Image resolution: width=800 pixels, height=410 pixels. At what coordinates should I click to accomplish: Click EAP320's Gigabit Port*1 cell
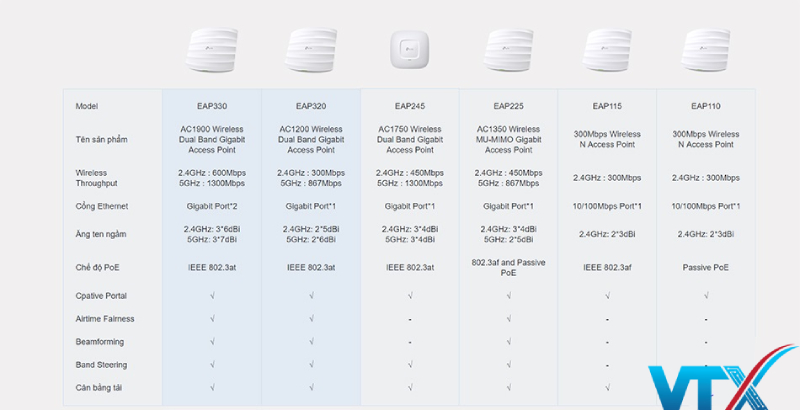click(x=311, y=206)
